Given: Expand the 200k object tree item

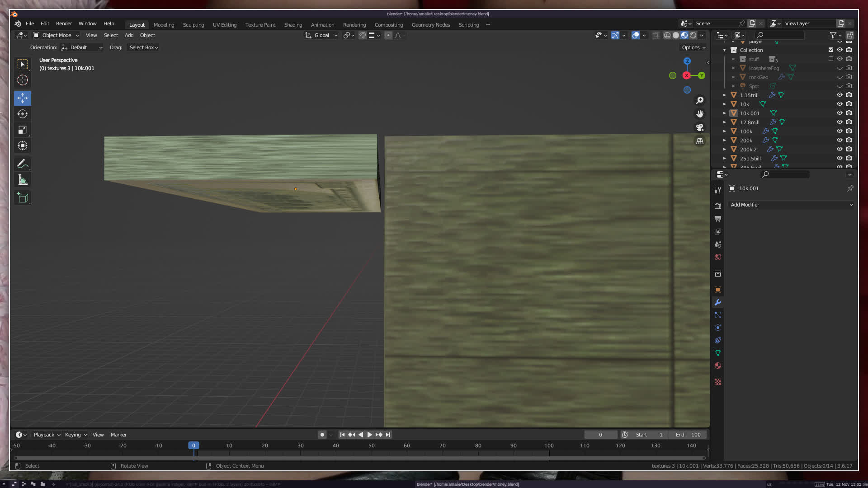Looking at the screenshot, I should (725, 141).
